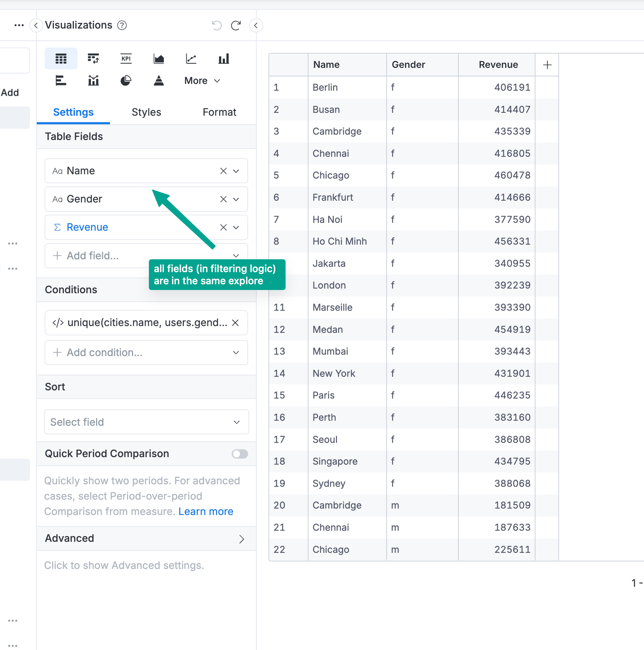644x650 pixels.
Task: Open the Visualizations help icon
Action: (x=122, y=25)
